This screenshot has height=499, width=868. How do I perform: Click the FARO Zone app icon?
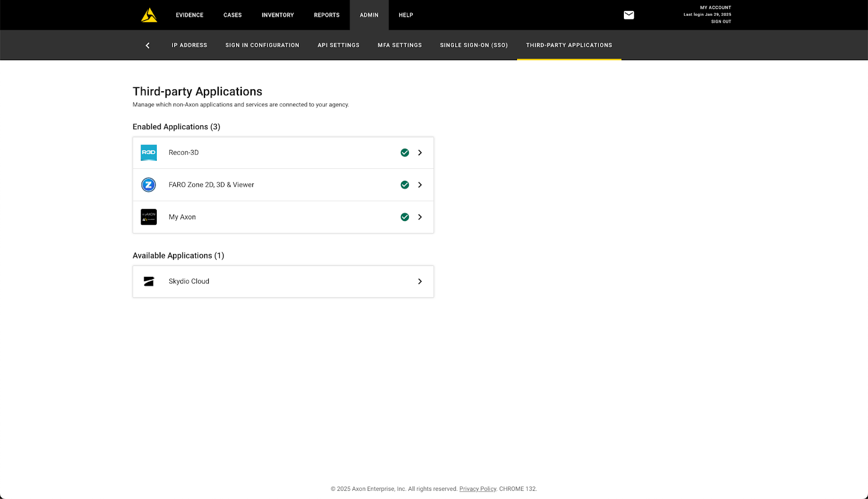pyautogui.click(x=149, y=185)
